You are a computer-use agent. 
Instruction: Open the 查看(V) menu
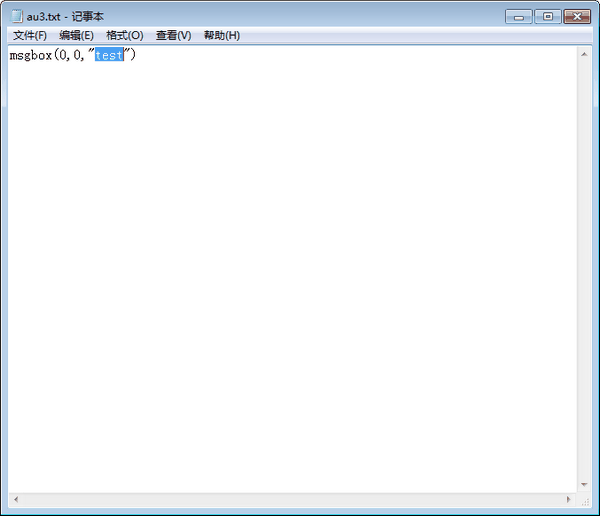point(173,36)
